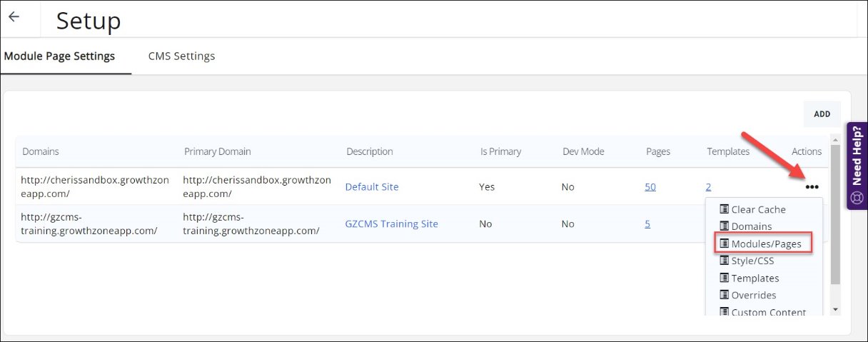The image size is (868, 342).
Task: Click the back arrow icon beside Setup
Action: point(14,17)
